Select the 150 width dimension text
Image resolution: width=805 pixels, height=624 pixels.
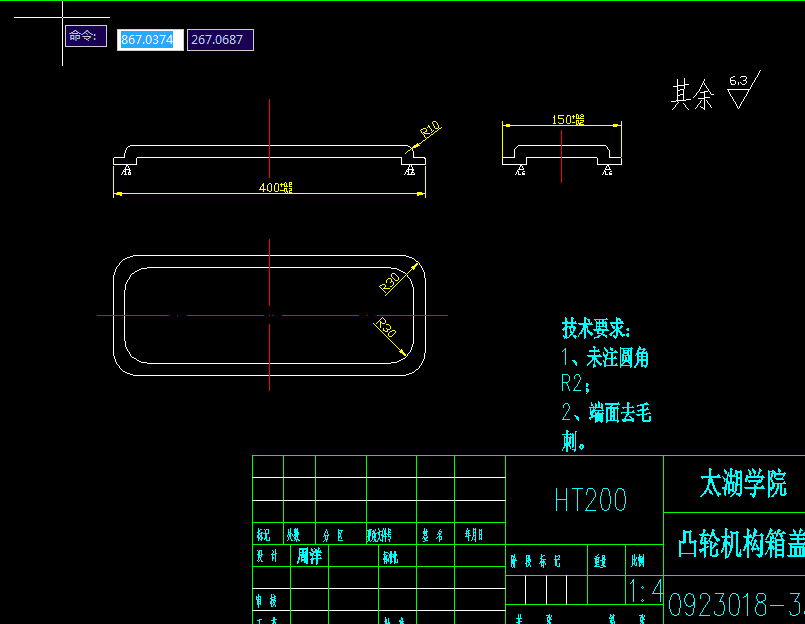click(x=568, y=120)
